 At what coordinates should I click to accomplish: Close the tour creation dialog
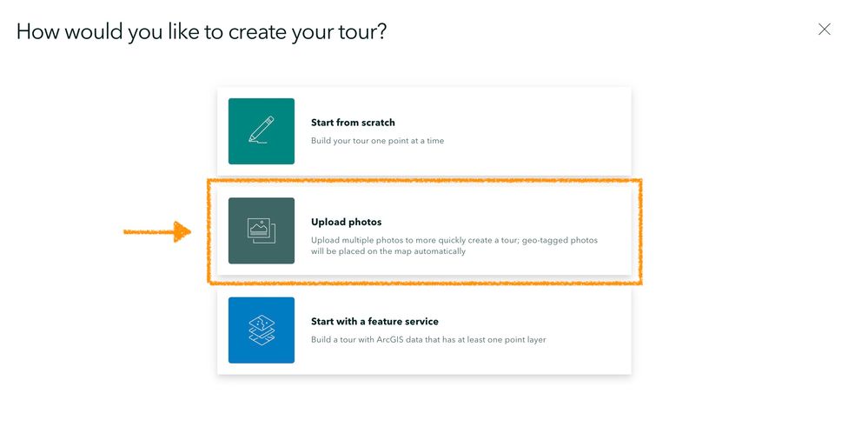pyautogui.click(x=824, y=30)
